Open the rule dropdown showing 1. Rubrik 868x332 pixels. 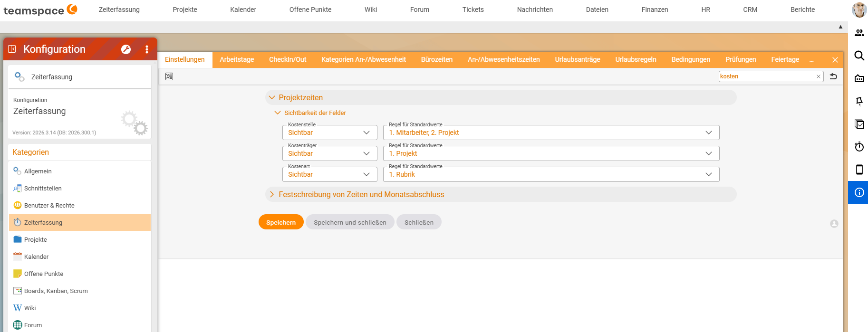click(x=551, y=174)
